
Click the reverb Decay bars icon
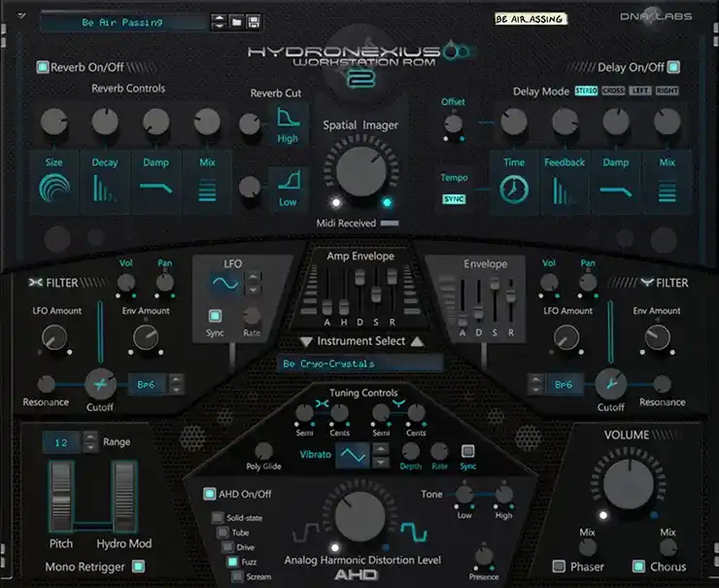[x=105, y=189]
